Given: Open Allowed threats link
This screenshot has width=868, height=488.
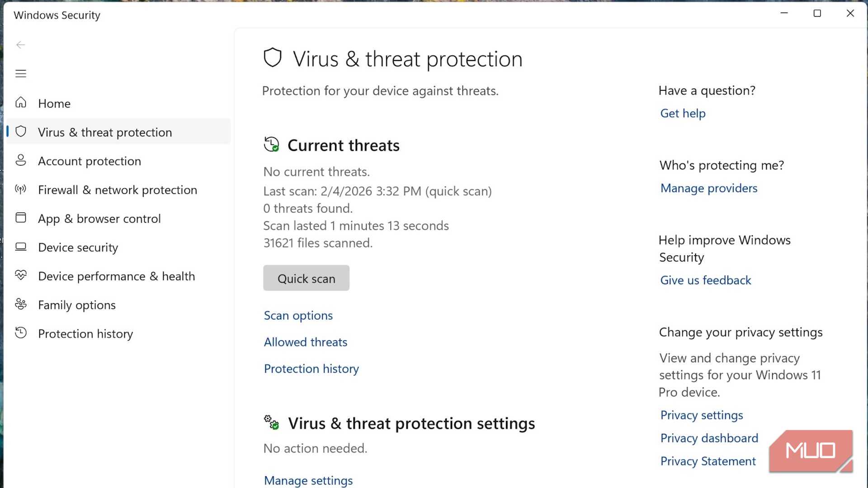Looking at the screenshot, I should click(305, 342).
